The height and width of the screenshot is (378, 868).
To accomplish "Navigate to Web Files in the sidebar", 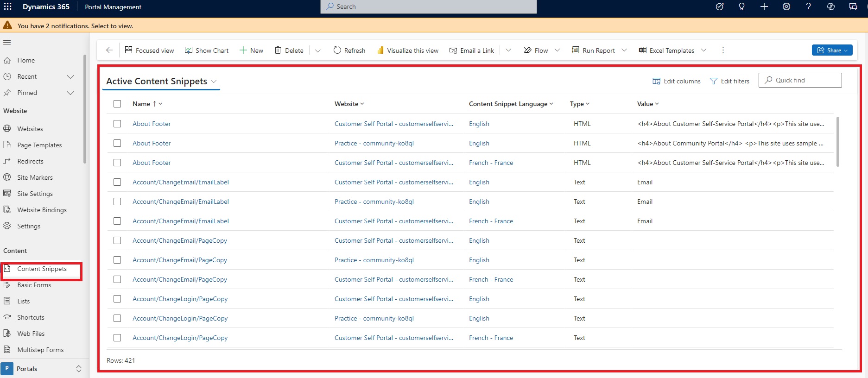I will (31, 334).
